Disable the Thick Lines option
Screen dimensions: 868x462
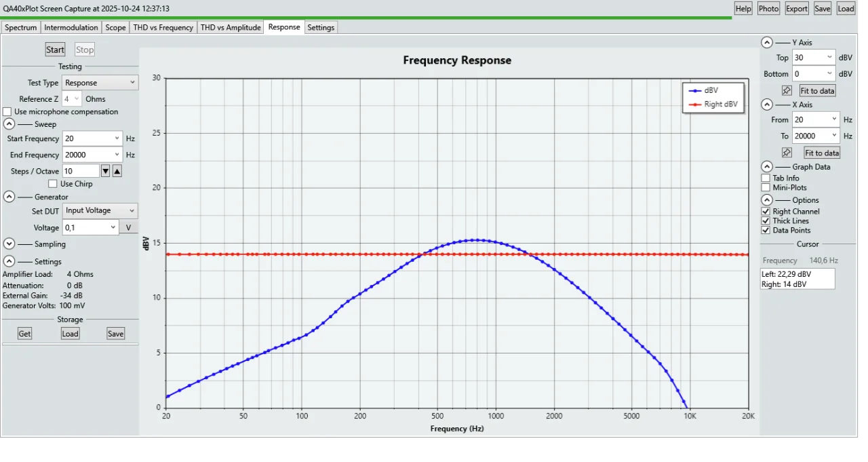(x=765, y=220)
